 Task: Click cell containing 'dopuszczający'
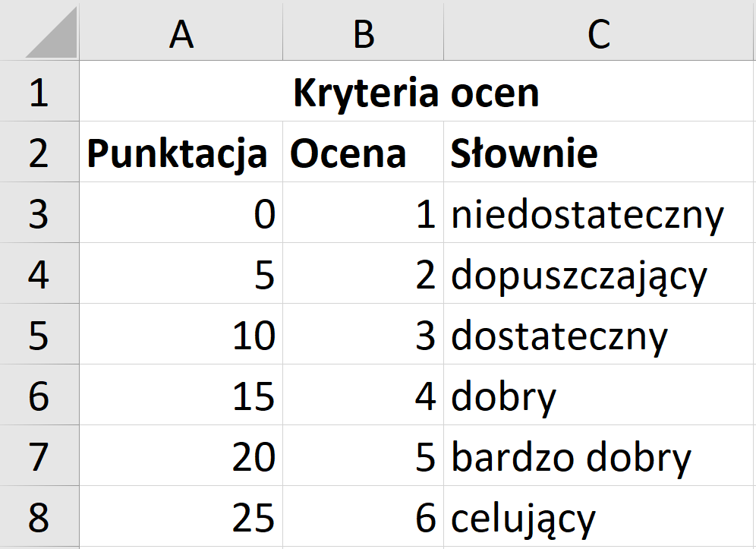[598, 273]
